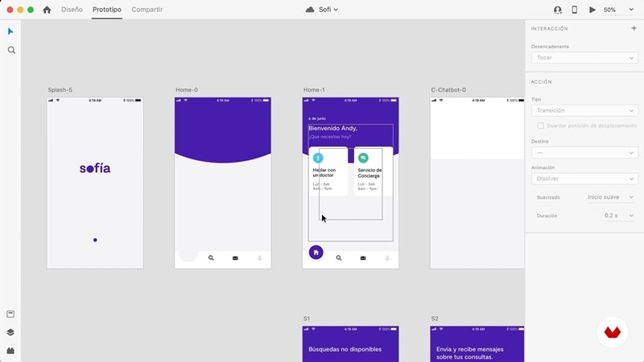The width and height of the screenshot is (644, 362).
Task: Switch to the Compartir tab
Action: 147,10
